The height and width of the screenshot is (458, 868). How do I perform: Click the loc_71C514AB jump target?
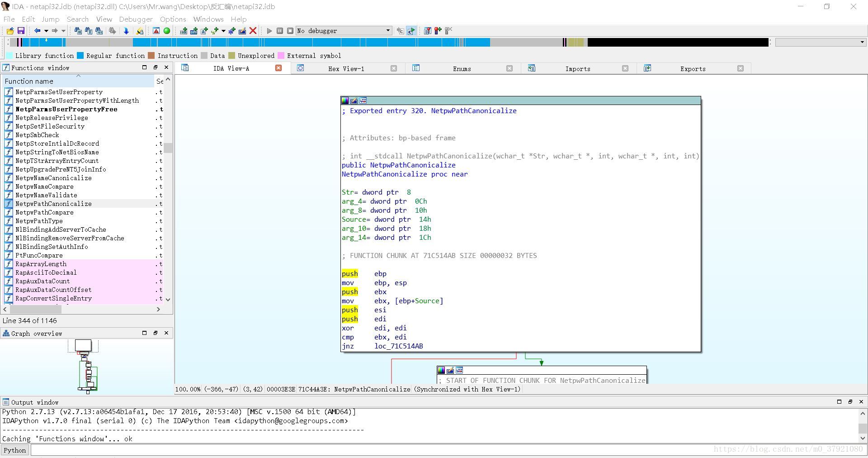point(399,346)
